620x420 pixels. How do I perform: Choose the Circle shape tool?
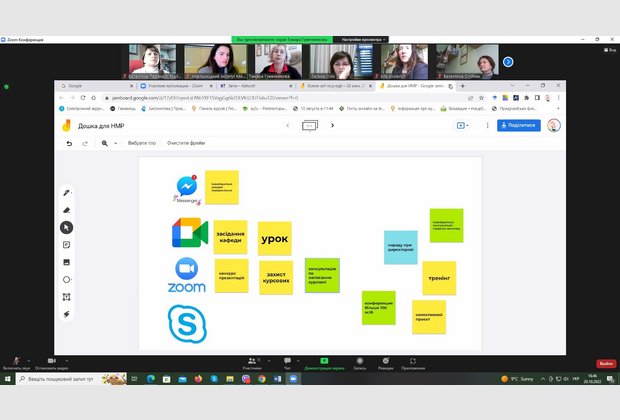point(67,279)
